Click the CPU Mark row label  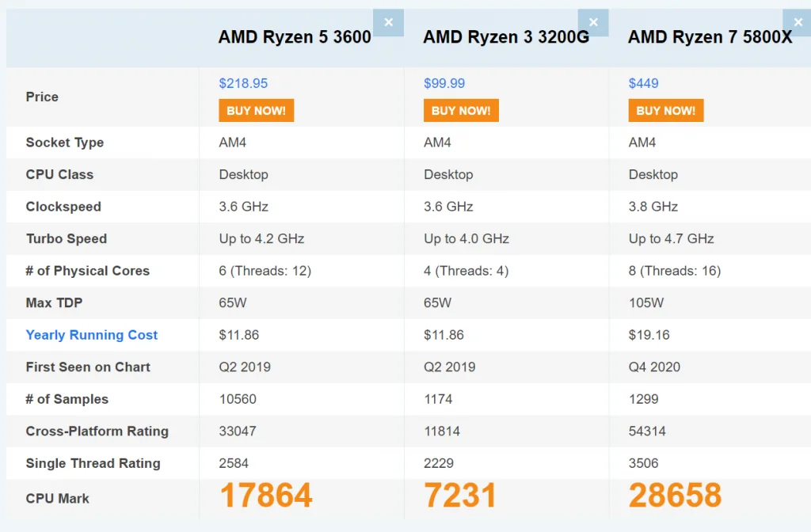tap(57, 499)
